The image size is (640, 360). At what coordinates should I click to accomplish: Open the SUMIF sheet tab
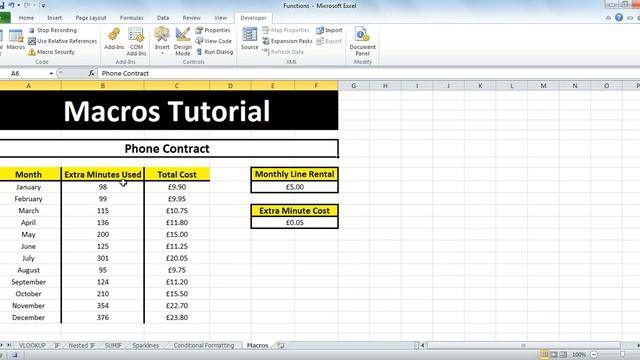pos(113,345)
